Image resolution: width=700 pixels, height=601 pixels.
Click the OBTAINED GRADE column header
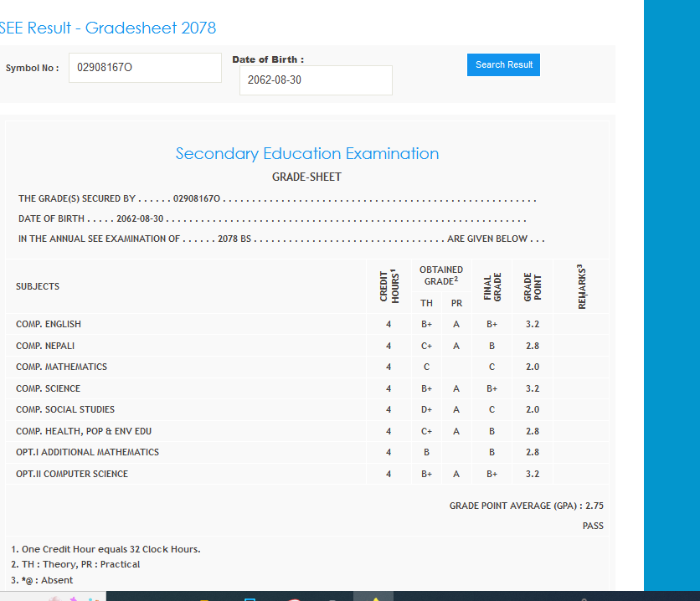click(x=440, y=275)
